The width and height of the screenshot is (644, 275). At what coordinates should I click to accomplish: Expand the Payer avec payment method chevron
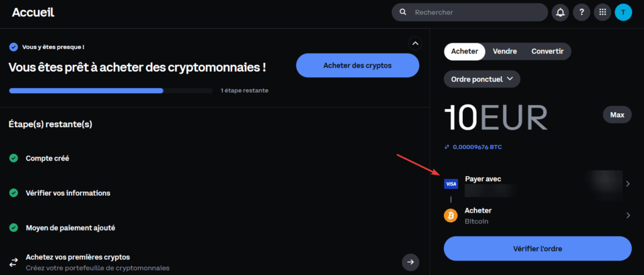[x=628, y=184]
